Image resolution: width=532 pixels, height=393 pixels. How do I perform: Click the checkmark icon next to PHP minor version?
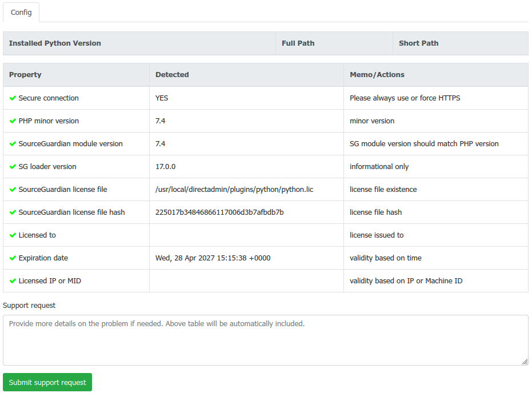point(13,121)
